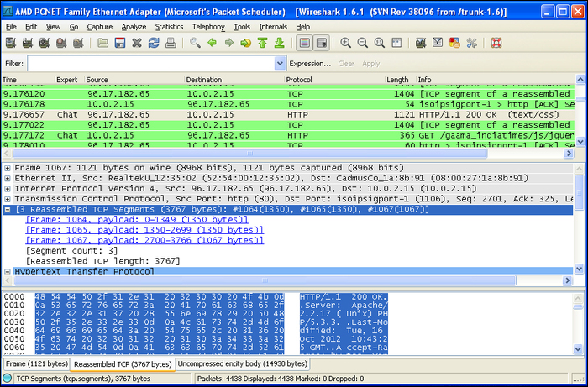The height and width of the screenshot is (387, 588).
Task: Go forward in packet history arrow
Action: [229, 43]
